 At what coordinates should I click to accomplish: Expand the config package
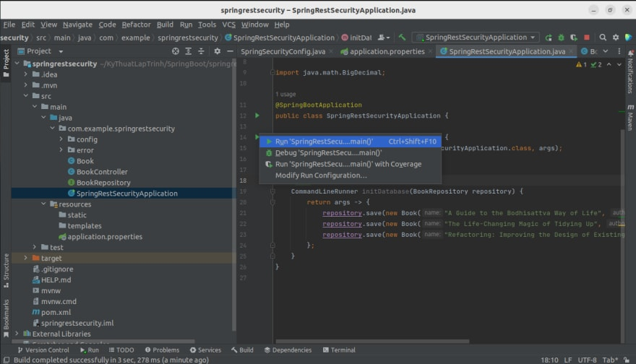coord(61,139)
